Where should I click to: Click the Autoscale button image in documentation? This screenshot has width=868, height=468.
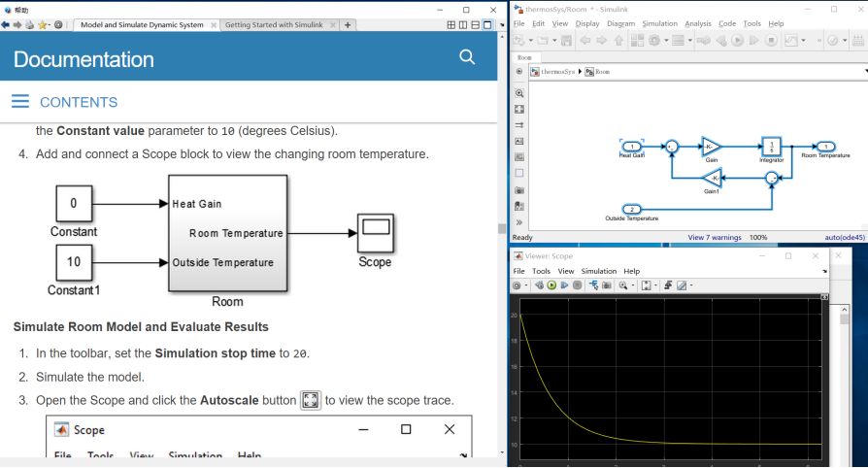pos(311,400)
